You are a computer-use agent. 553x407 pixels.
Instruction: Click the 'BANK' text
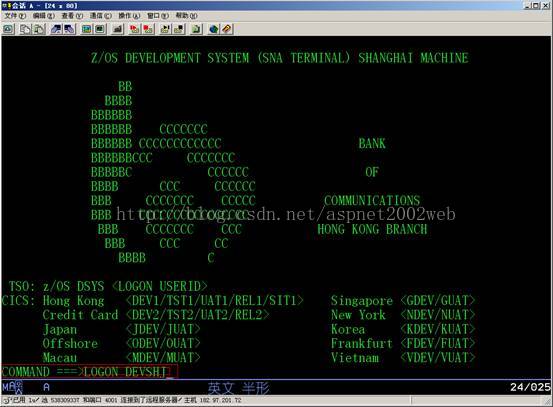(x=372, y=144)
